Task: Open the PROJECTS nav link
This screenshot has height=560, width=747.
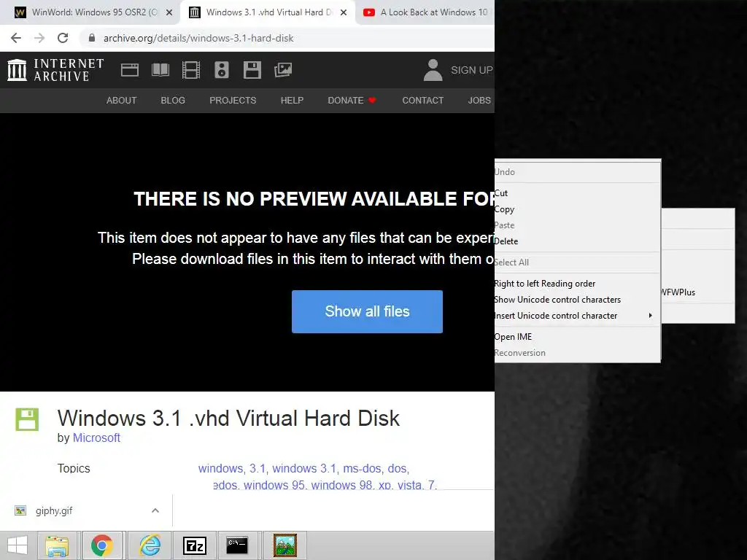Action: click(x=233, y=101)
